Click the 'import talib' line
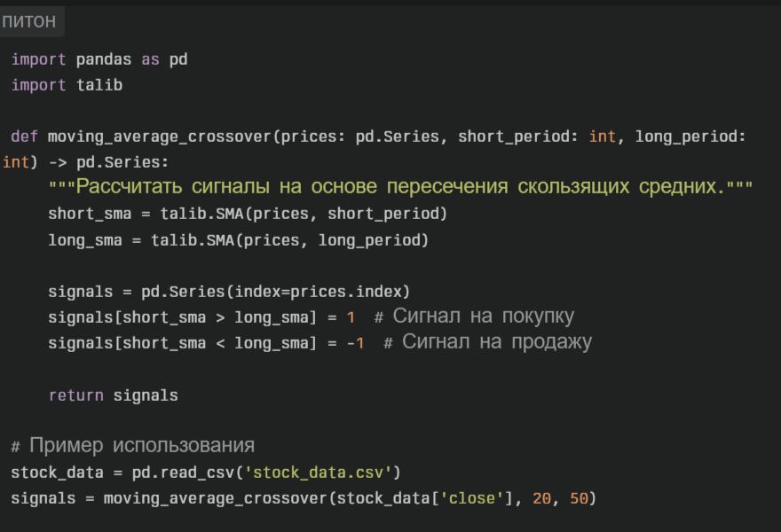Image resolution: width=781 pixels, height=532 pixels. pyautogui.click(x=67, y=85)
